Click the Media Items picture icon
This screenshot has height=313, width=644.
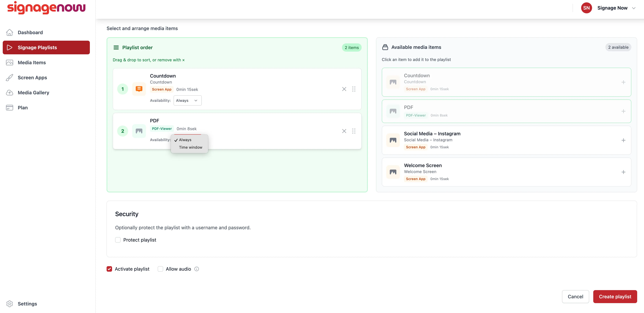pyautogui.click(x=10, y=63)
